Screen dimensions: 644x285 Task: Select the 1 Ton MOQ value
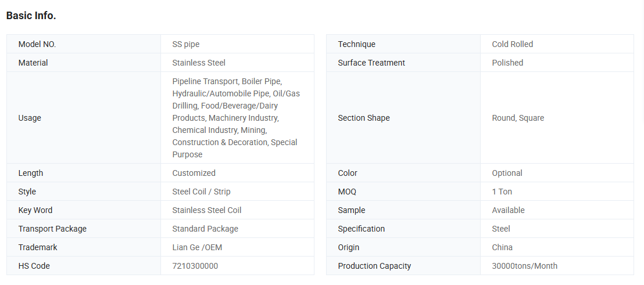(x=502, y=192)
